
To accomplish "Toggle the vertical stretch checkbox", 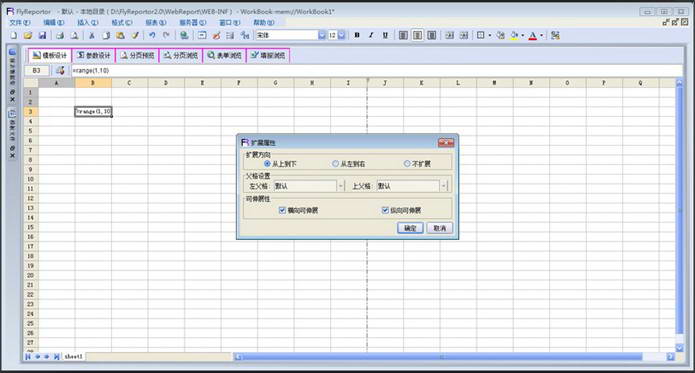I will 385,210.
